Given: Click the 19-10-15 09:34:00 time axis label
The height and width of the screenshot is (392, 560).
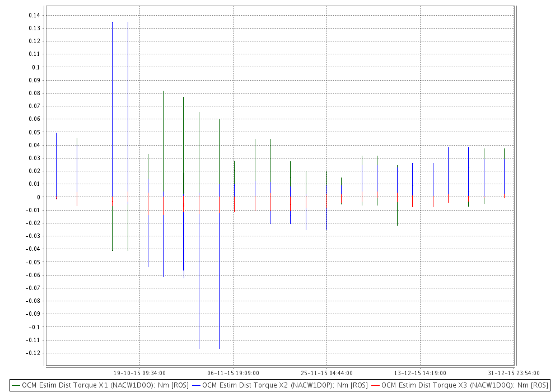Looking at the screenshot, I should coord(139,373).
